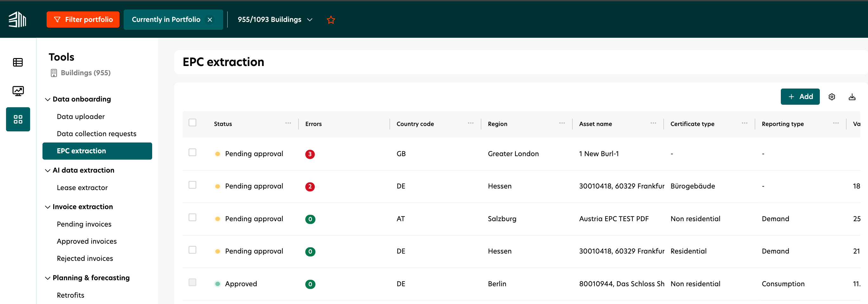Open table settings gear icon

[832, 97]
